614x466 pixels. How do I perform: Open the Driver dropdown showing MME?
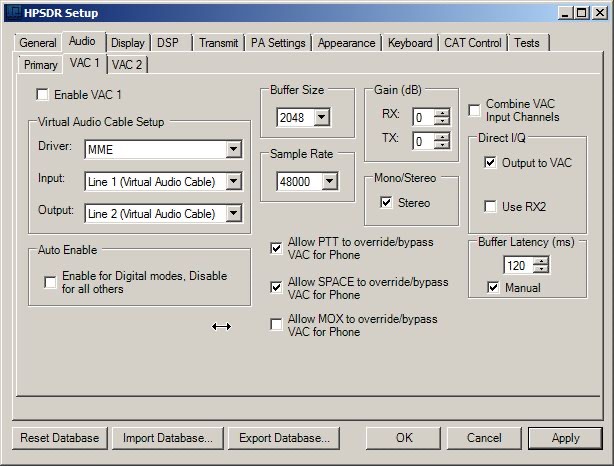(233, 149)
